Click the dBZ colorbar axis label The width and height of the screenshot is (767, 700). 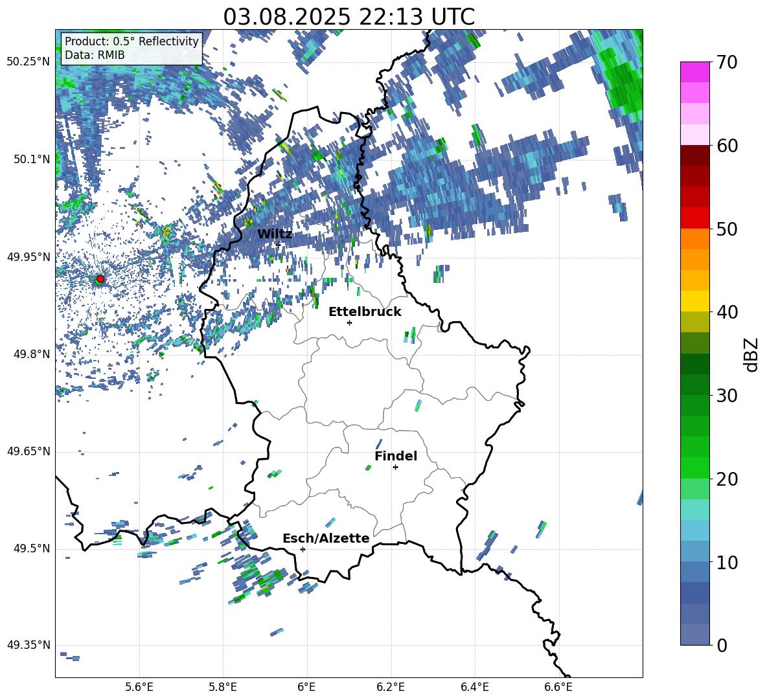pyautogui.click(x=751, y=354)
